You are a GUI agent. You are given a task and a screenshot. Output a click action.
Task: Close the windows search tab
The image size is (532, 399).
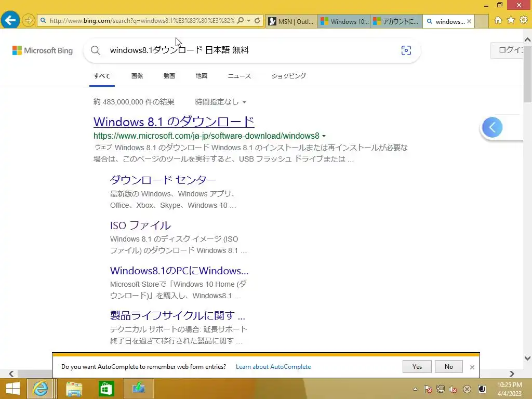[469, 21]
